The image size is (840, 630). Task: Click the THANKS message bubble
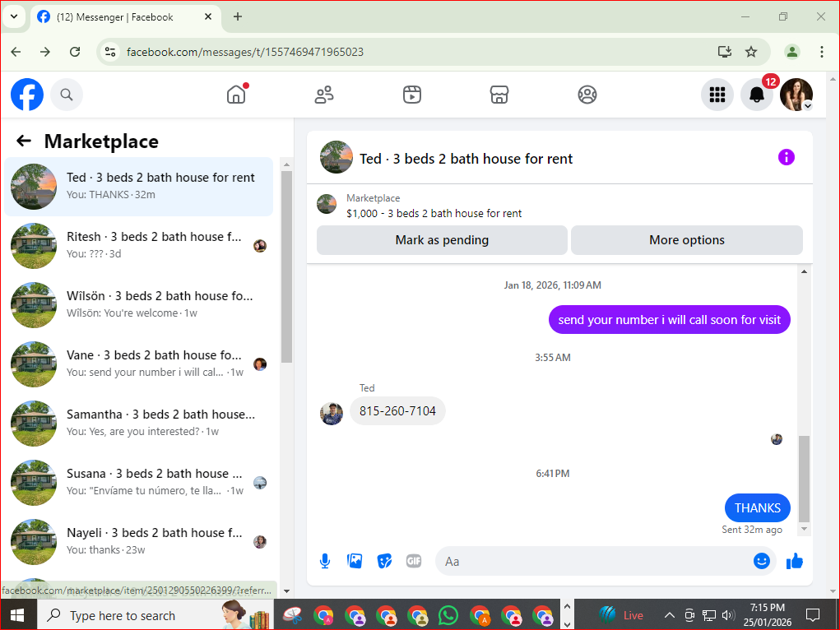[758, 507]
